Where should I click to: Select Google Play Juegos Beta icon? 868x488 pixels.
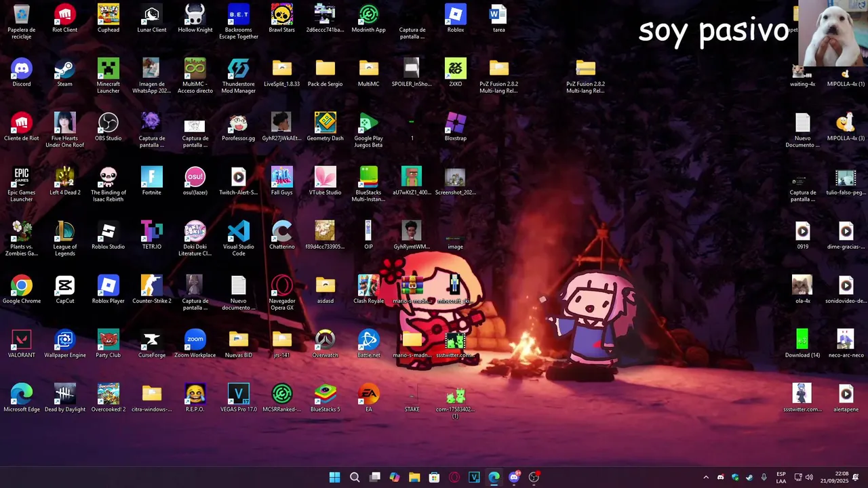369,130
